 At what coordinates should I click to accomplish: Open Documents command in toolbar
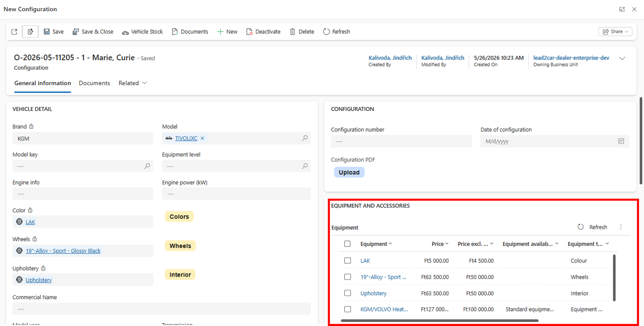[190, 32]
